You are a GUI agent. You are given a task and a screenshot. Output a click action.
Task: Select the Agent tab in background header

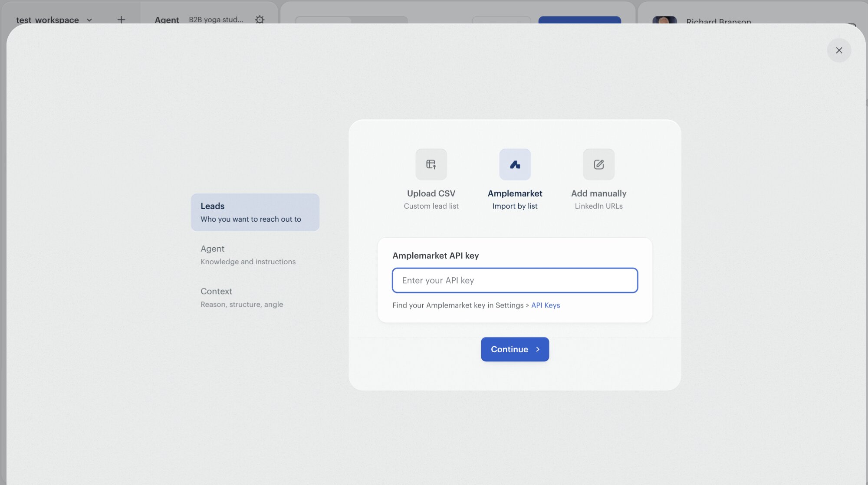tap(167, 20)
